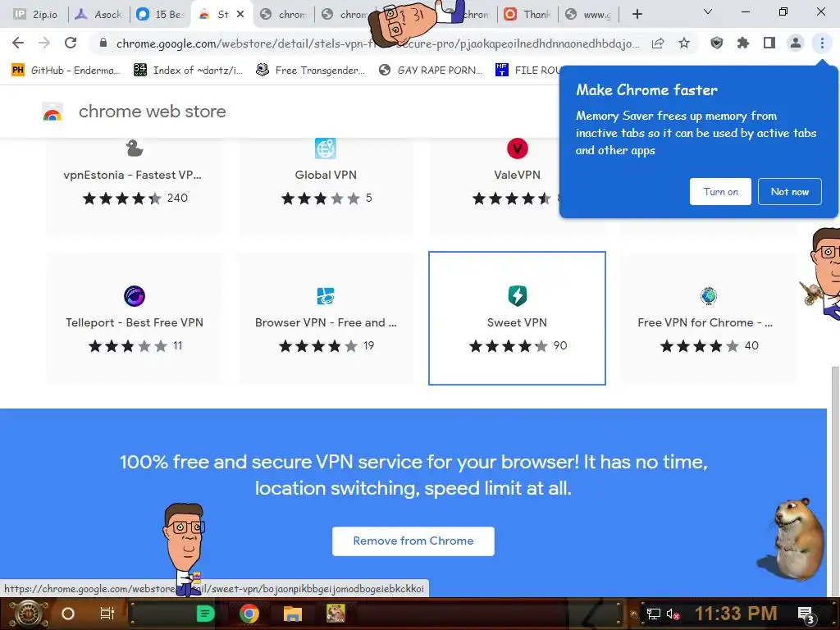Open the 'Global VPN' extension title
This screenshot has height=630, width=840.
pos(325,175)
